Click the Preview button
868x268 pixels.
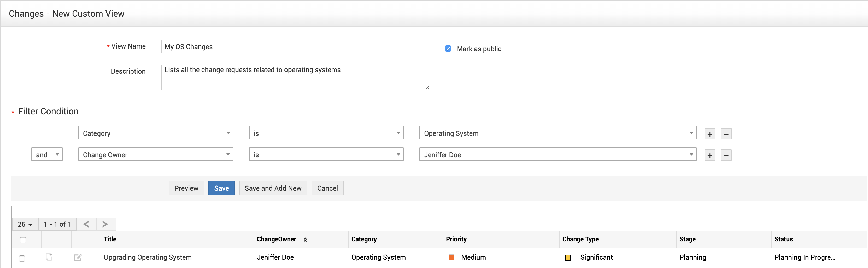186,188
